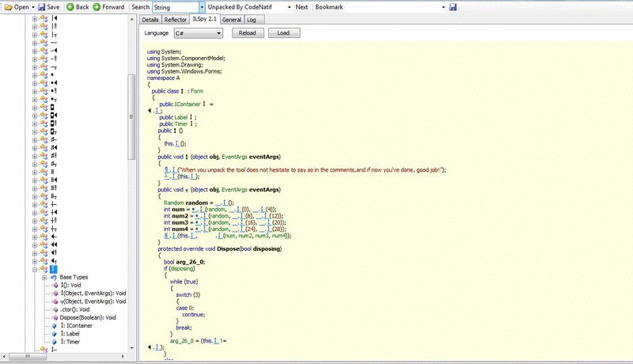The width and height of the screenshot is (633, 364).
Task: Click 'using System.Windows.Forms;' line
Action: 184,71
